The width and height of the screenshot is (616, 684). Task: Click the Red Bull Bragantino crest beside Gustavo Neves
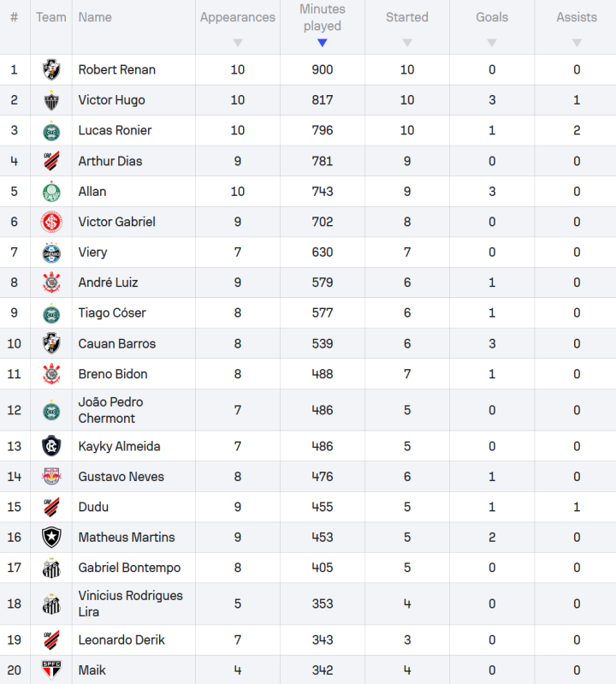[x=51, y=477]
